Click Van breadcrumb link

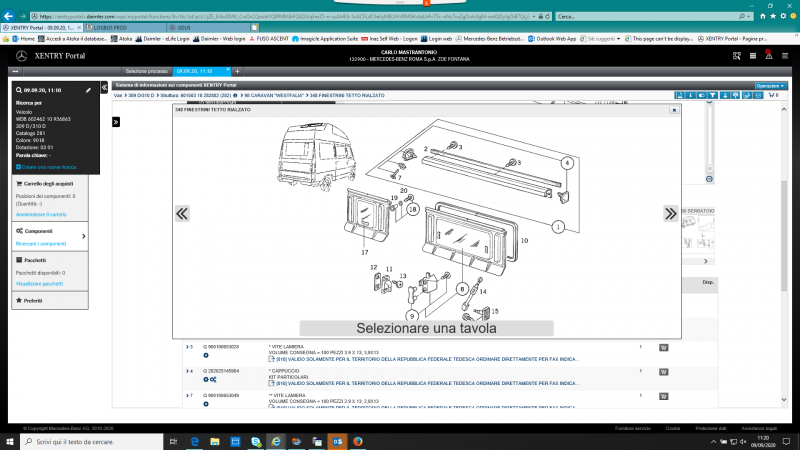[x=118, y=95]
